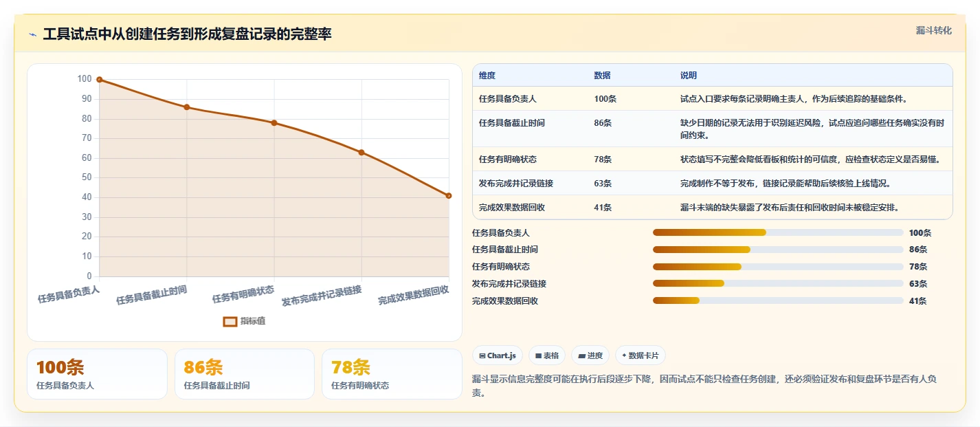Screen dimensions: 980x427
Task: Click the 完成效果数据回收 progress bar
Action: pos(778,300)
